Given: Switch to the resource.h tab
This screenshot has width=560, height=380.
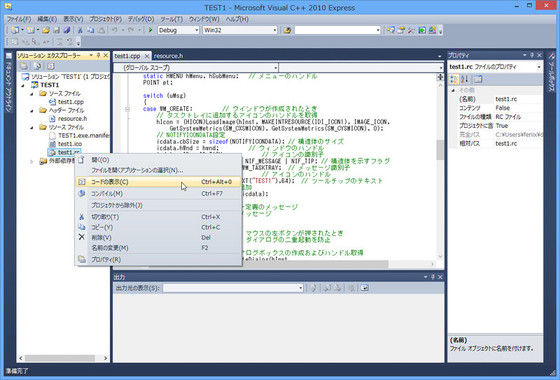Looking at the screenshot, I should coord(168,56).
